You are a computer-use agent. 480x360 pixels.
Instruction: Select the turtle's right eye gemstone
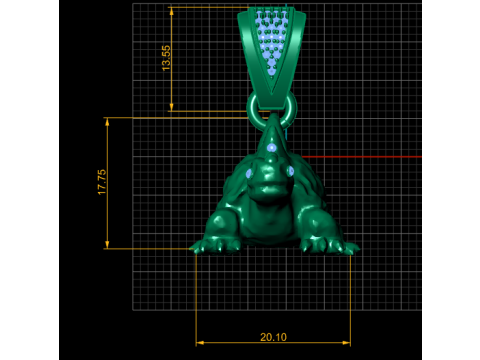290,171
